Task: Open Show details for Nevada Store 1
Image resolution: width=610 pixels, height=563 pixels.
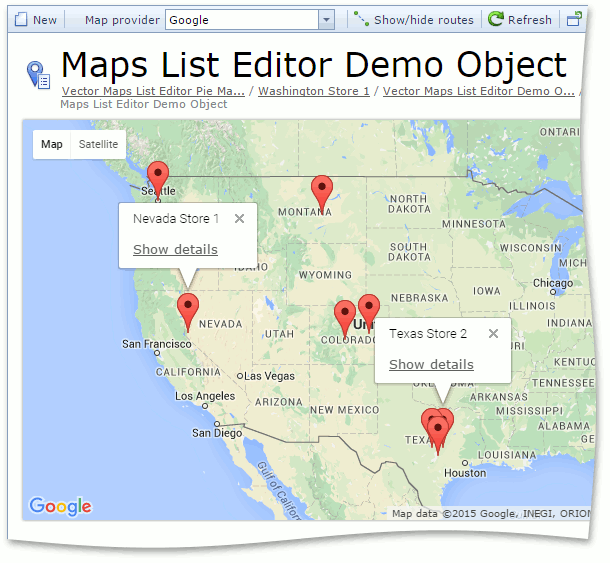Action: 175,249
